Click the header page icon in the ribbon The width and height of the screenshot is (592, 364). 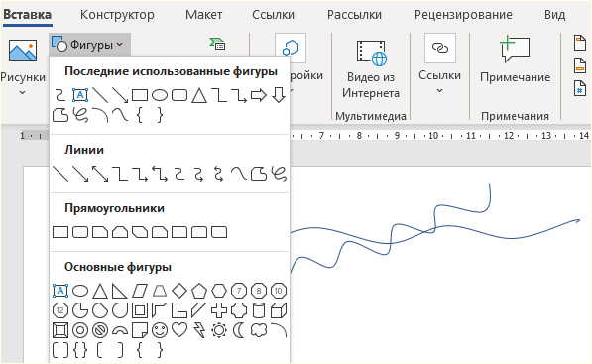(x=580, y=43)
